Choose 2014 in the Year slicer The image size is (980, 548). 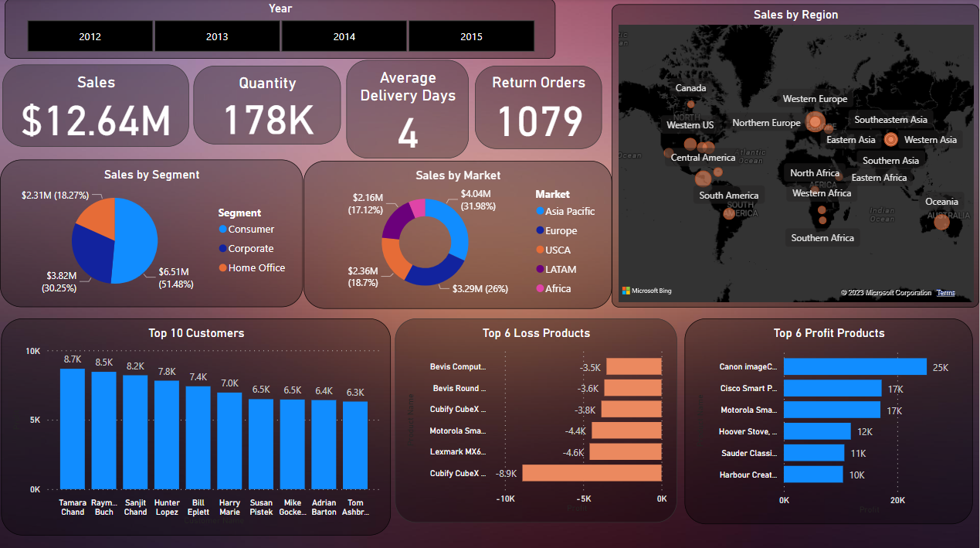pyautogui.click(x=344, y=36)
